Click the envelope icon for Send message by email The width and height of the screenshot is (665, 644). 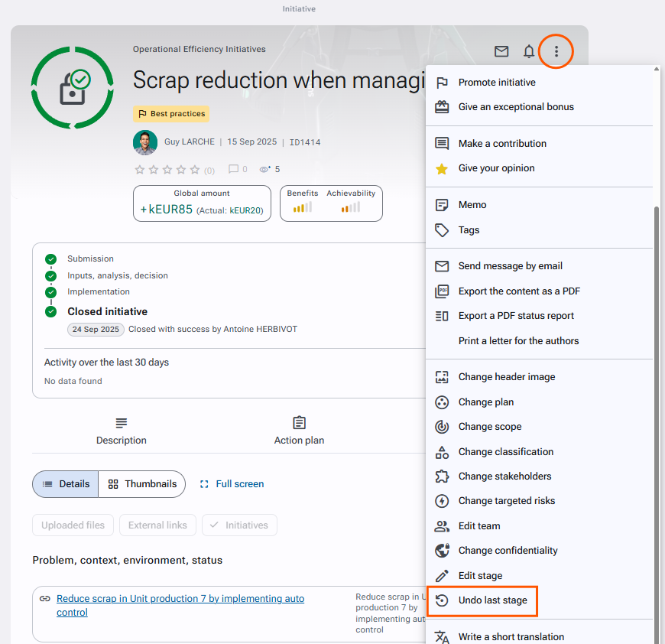pyautogui.click(x=442, y=266)
